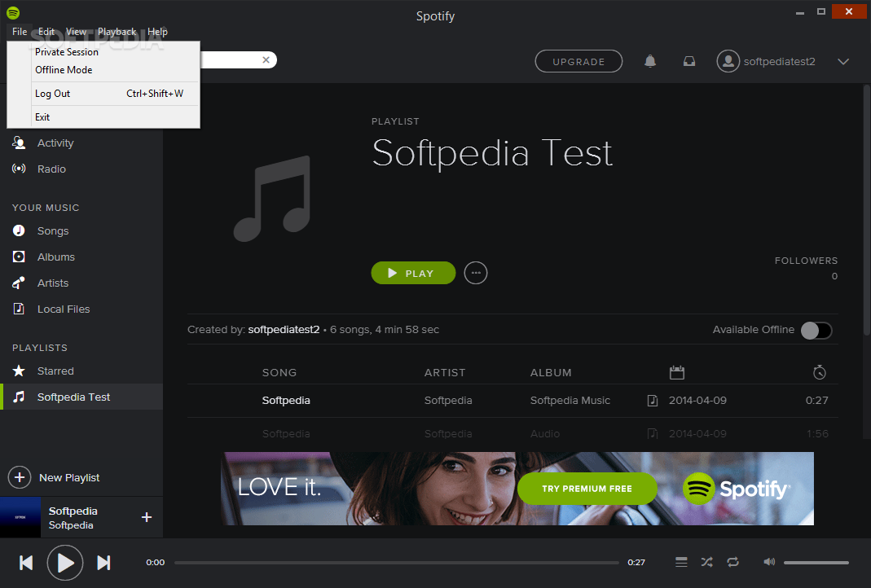871x588 pixels.
Task: Open Softpedia Music album link
Action: coord(570,401)
